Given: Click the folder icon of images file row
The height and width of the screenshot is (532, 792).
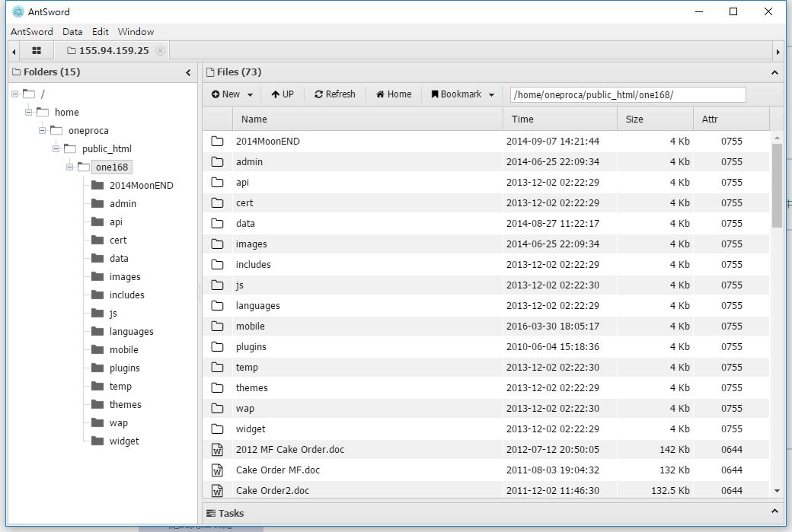Looking at the screenshot, I should point(217,244).
